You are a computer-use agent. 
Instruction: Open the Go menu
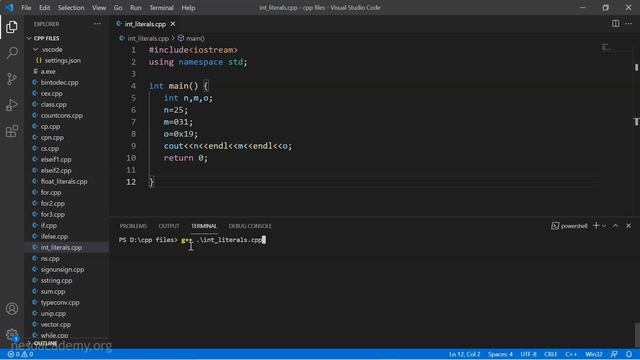pos(118,8)
